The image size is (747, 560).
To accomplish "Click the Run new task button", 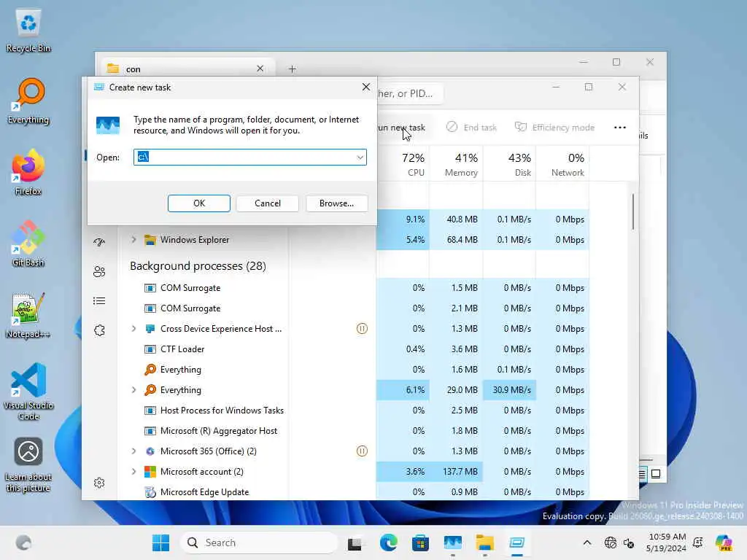I will click(x=401, y=128).
